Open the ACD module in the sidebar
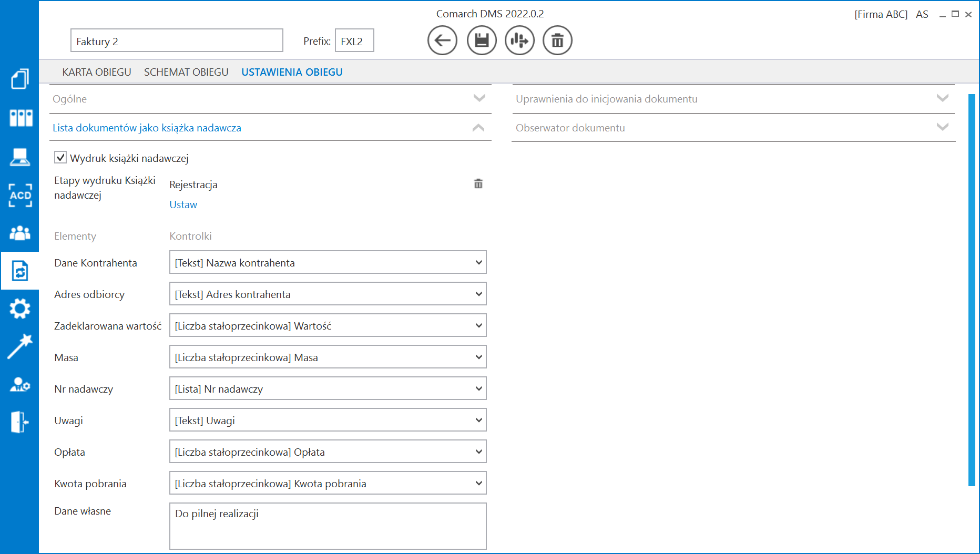 point(20,195)
